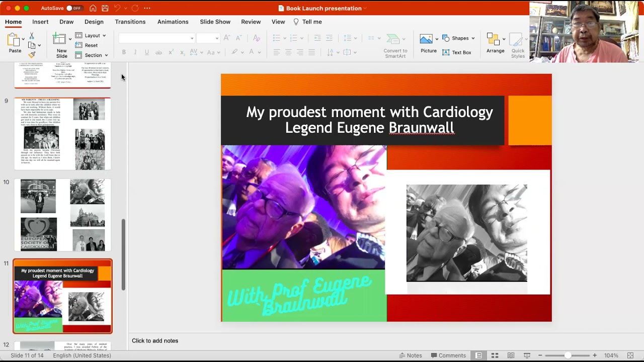Fit slide to current window
The width and height of the screenshot is (644, 362).
(630, 355)
